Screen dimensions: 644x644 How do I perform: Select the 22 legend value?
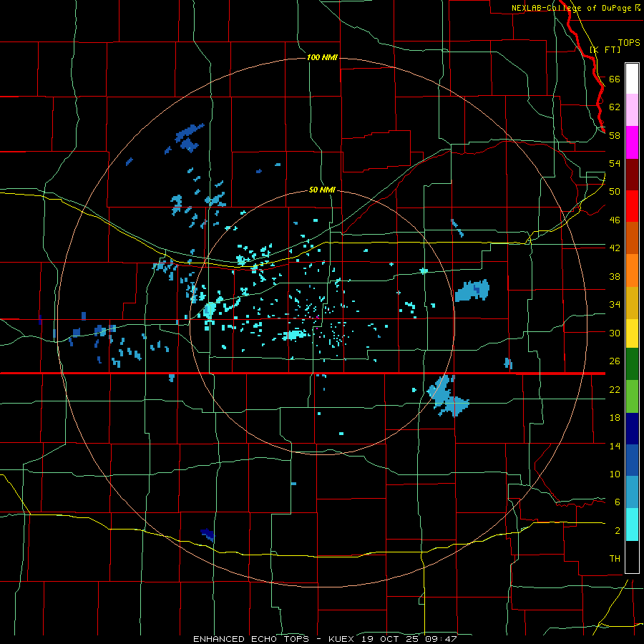[615, 389]
